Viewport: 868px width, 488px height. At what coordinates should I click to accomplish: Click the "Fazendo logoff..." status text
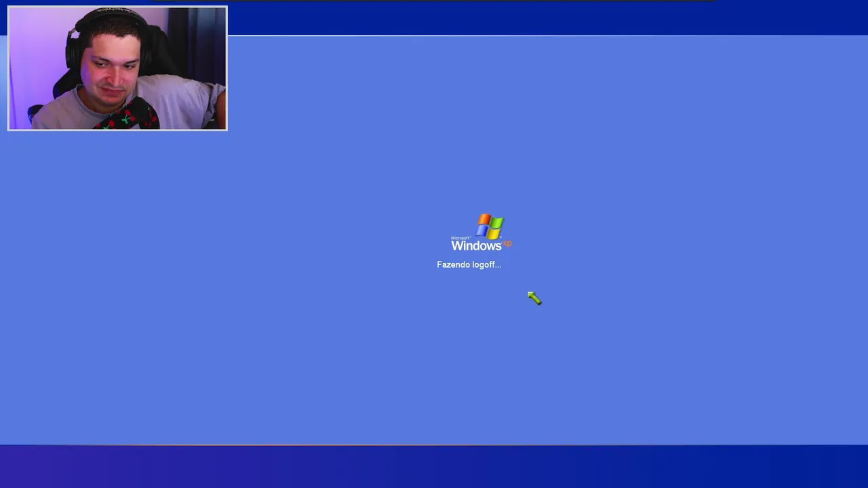click(x=469, y=264)
